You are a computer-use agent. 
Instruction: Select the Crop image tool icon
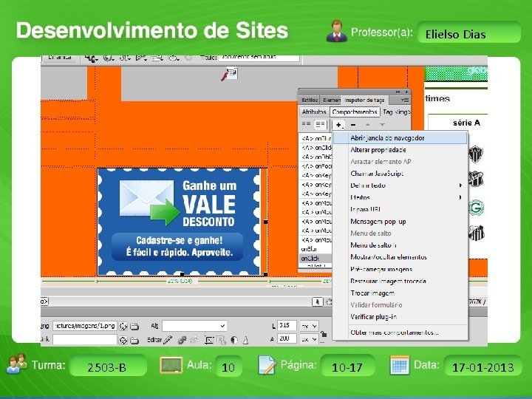pyautogui.click(x=209, y=340)
